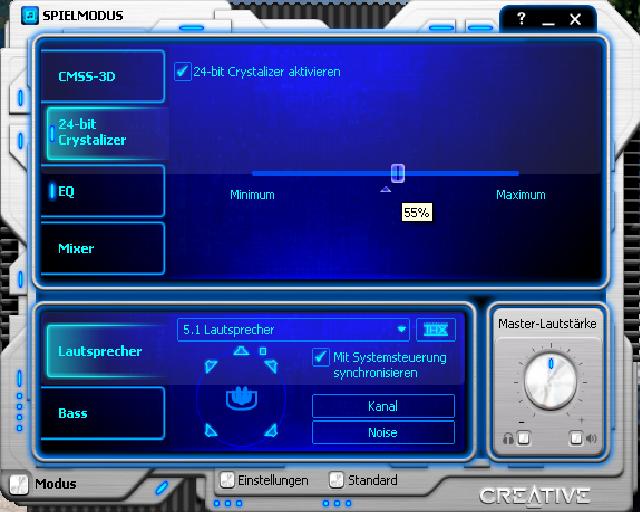Click the Modus button
The image size is (640, 512).
[19, 484]
